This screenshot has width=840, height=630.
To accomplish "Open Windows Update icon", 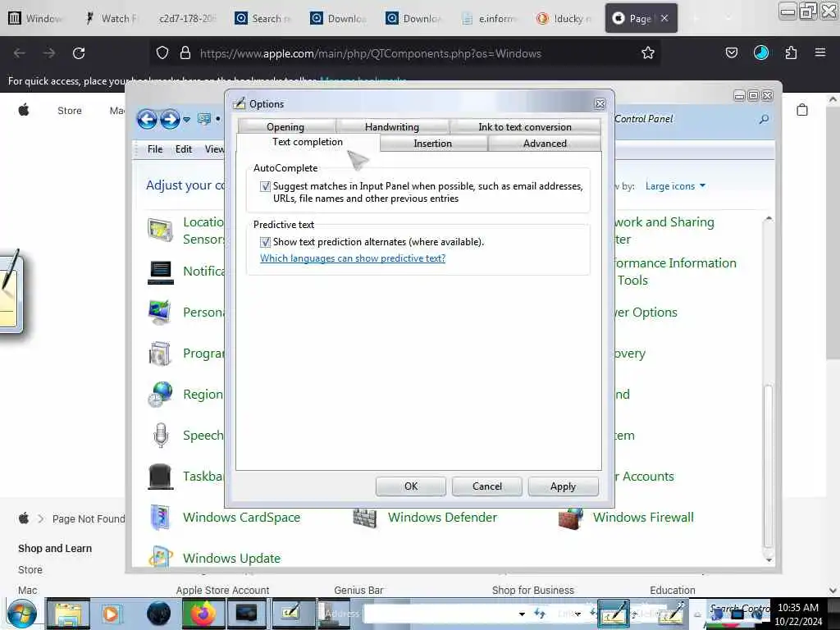I will point(160,557).
